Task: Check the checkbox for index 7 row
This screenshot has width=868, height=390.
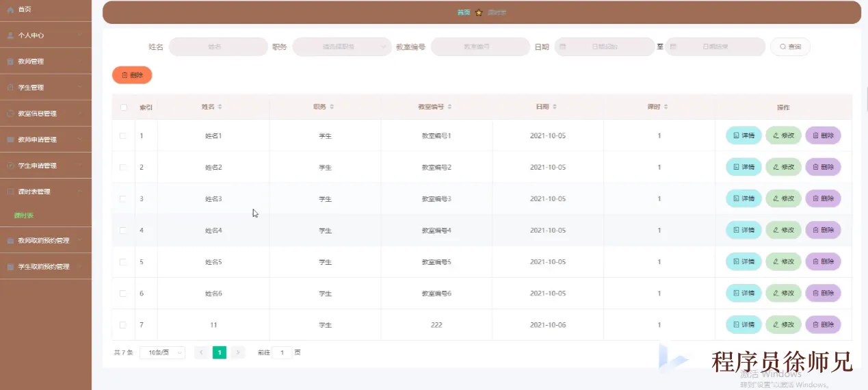Action: click(123, 324)
